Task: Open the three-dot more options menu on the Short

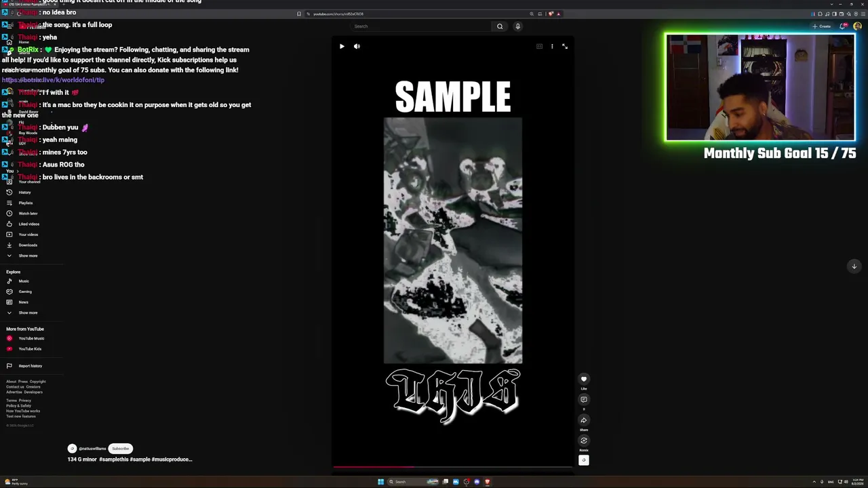Action: 552,46
